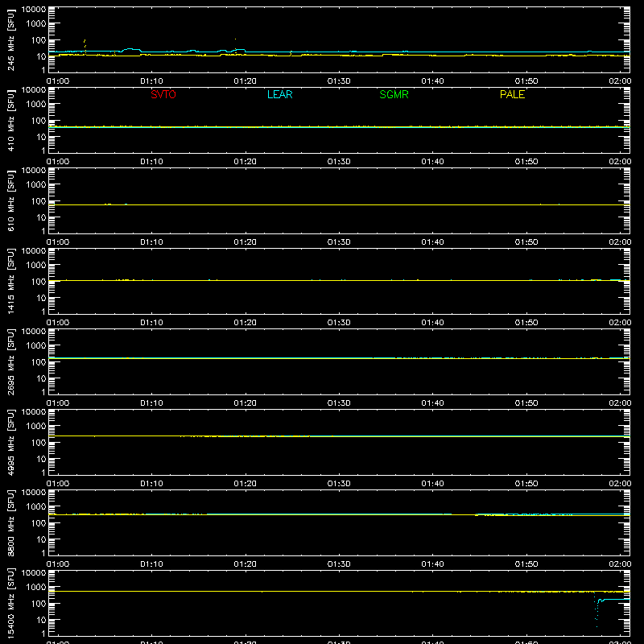Click 01:20 time label under 2695 MHz panel
Viewport: 644px width, 644px height.
tap(246, 403)
